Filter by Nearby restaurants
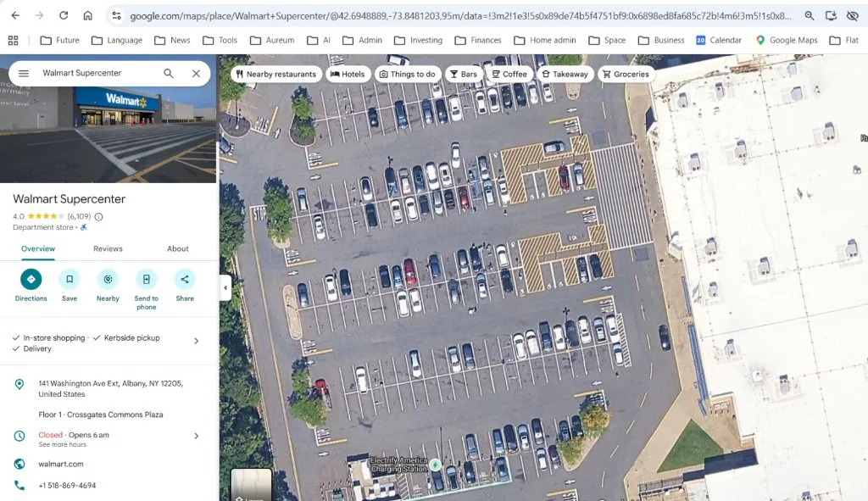 [x=275, y=75]
